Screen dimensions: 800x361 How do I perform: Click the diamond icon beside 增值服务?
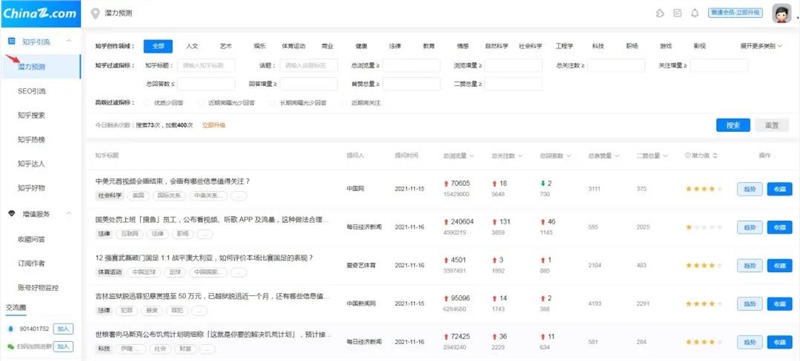coord(12,214)
